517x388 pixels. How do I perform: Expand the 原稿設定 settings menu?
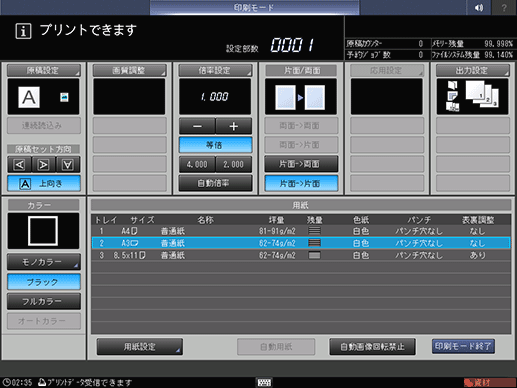click(44, 71)
